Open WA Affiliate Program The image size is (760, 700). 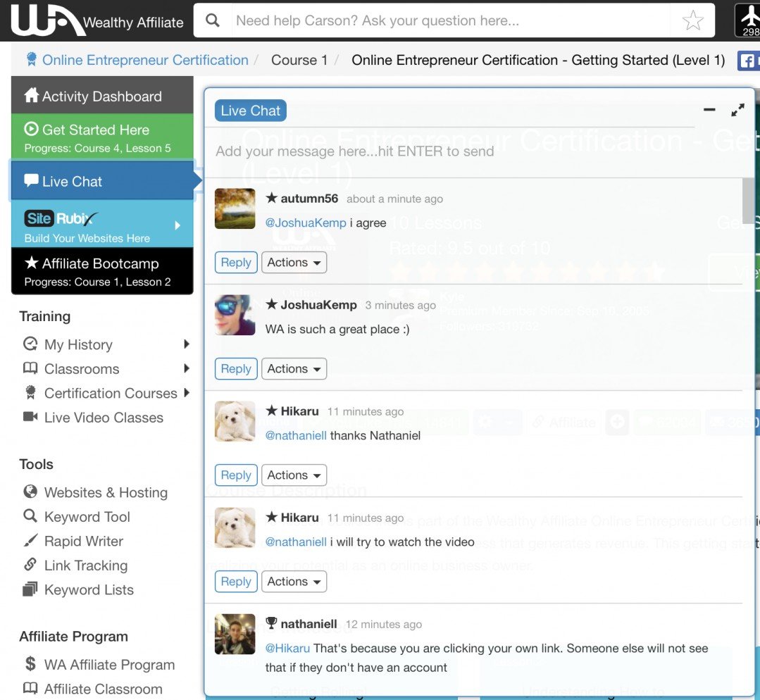pos(110,665)
